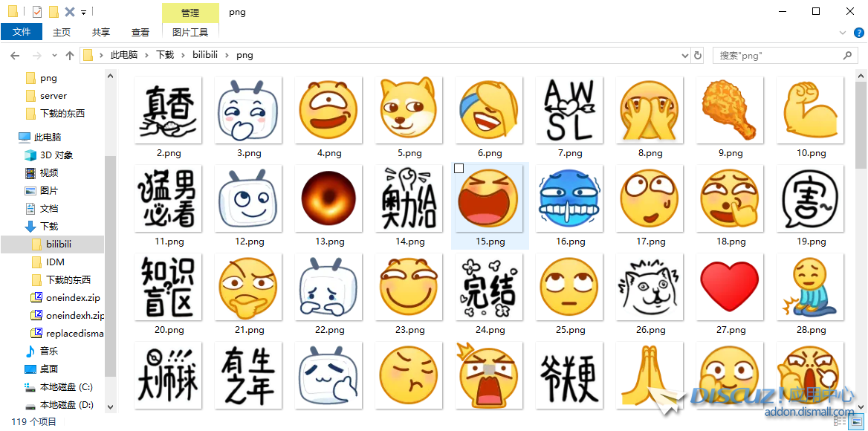Select the 13.png black hole thumbnail
The width and height of the screenshot is (868, 431).
(x=328, y=199)
